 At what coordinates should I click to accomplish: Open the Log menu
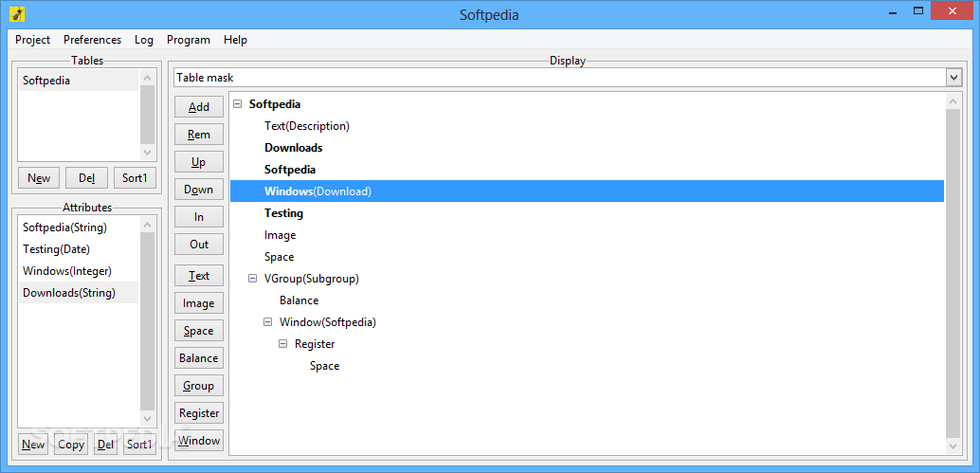point(144,40)
